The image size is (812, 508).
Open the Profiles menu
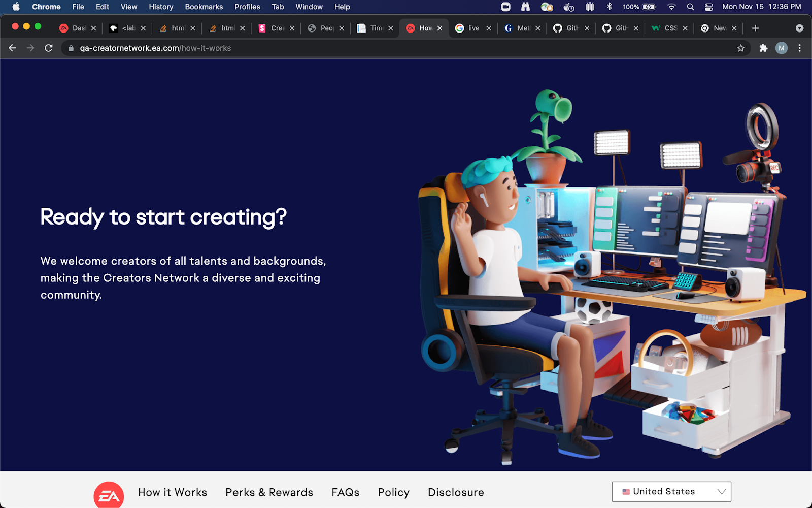pyautogui.click(x=247, y=7)
